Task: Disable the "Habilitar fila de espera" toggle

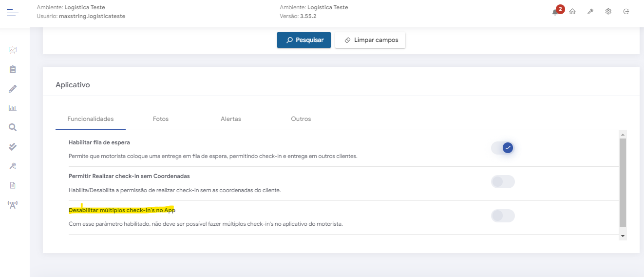Action: click(x=503, y=148)
